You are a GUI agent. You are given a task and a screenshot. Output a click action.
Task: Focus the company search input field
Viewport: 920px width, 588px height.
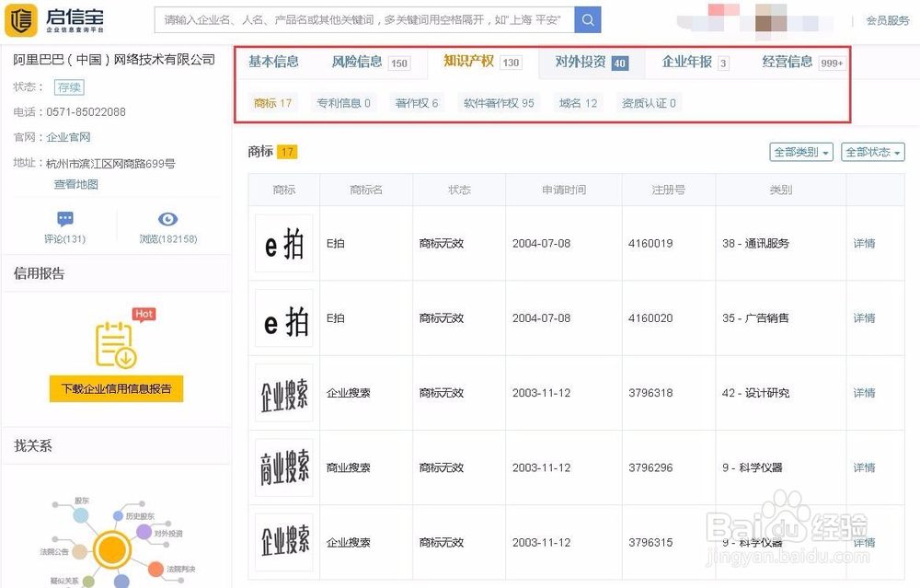click(364, 20)
